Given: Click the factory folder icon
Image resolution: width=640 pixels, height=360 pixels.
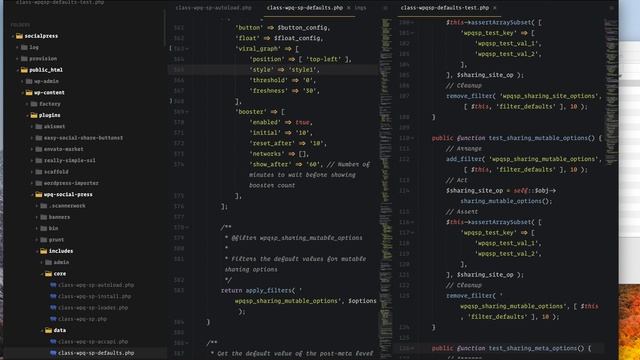Looking at the screenshot, I should pyautogui.click(x=34, y=104).
